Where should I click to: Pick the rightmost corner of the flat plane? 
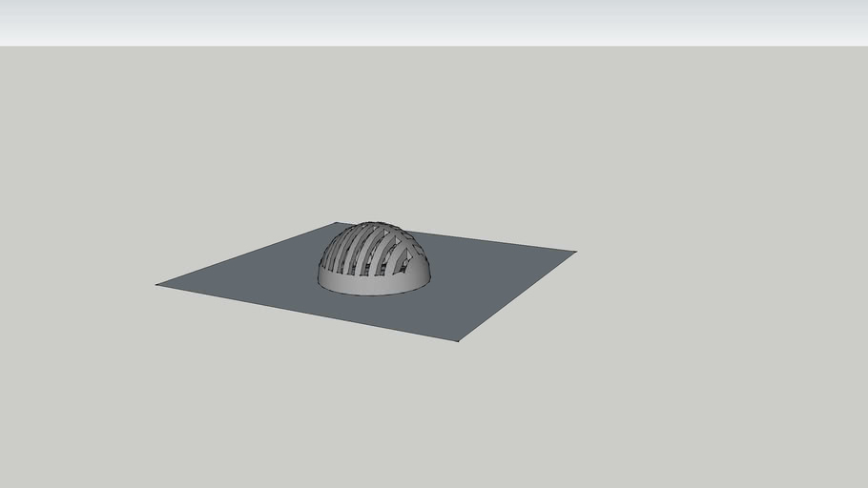pyautogui.click(x=575, y=252)
